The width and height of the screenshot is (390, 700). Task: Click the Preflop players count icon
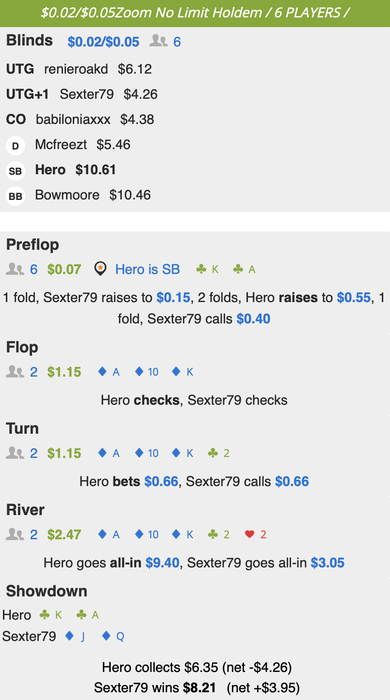click(x=15, y=269)
